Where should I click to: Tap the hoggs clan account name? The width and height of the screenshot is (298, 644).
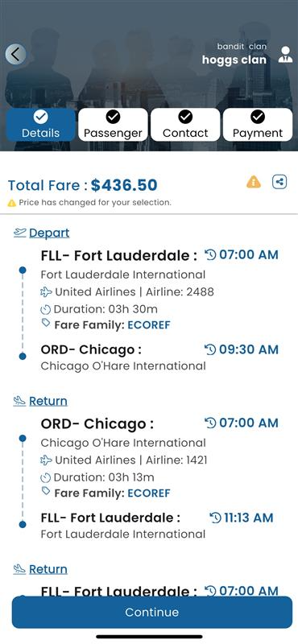click(234, 60)
